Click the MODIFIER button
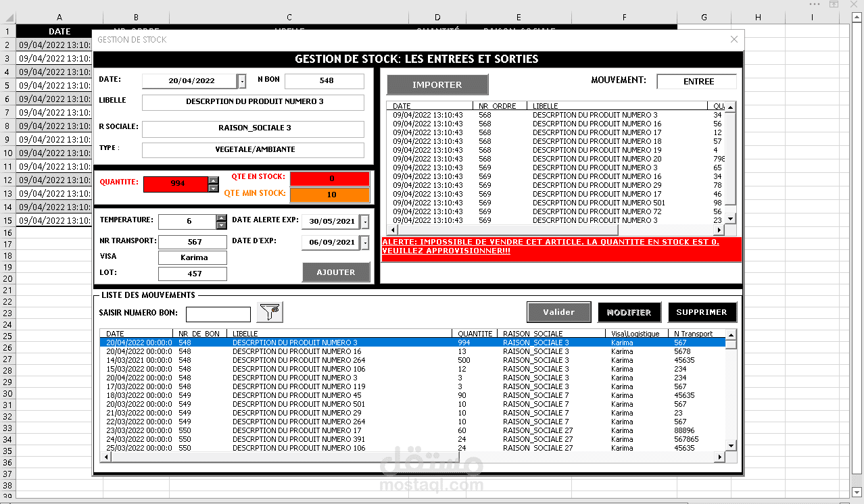864x504 pixels. pyautogui.click(x=629, y=312)
